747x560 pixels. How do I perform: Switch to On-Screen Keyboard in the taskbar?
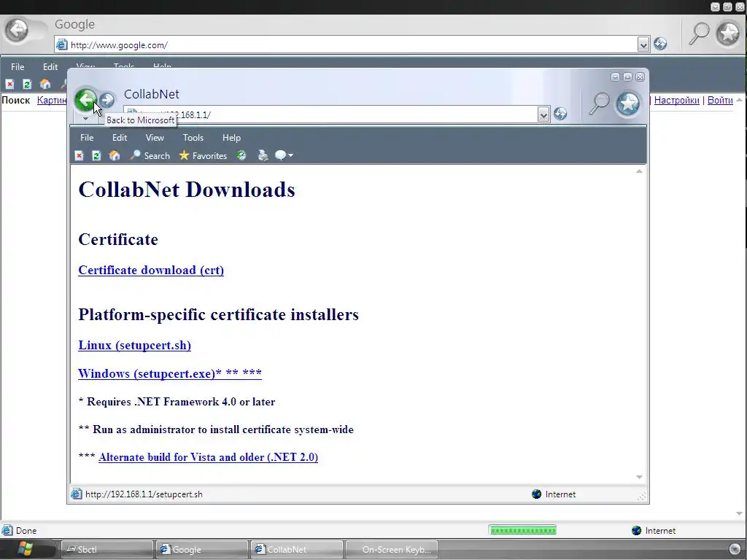point(392,550)
